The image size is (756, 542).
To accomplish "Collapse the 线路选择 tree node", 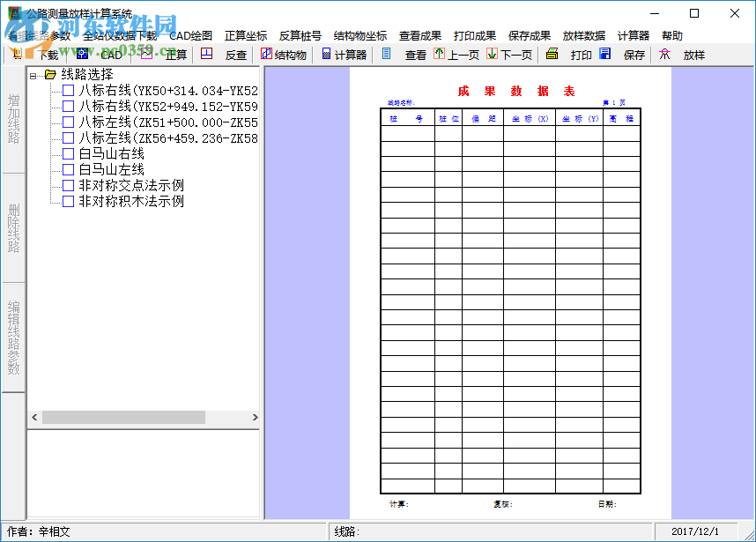I will (x=33, y=76).
